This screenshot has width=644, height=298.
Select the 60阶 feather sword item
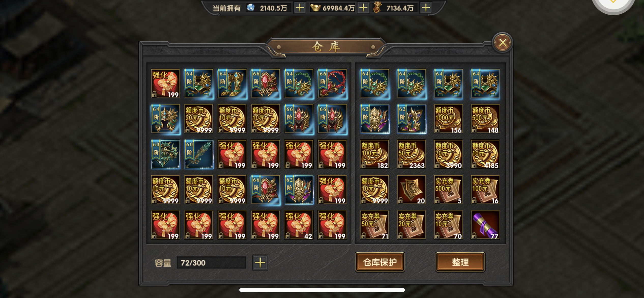pos(199,154)
